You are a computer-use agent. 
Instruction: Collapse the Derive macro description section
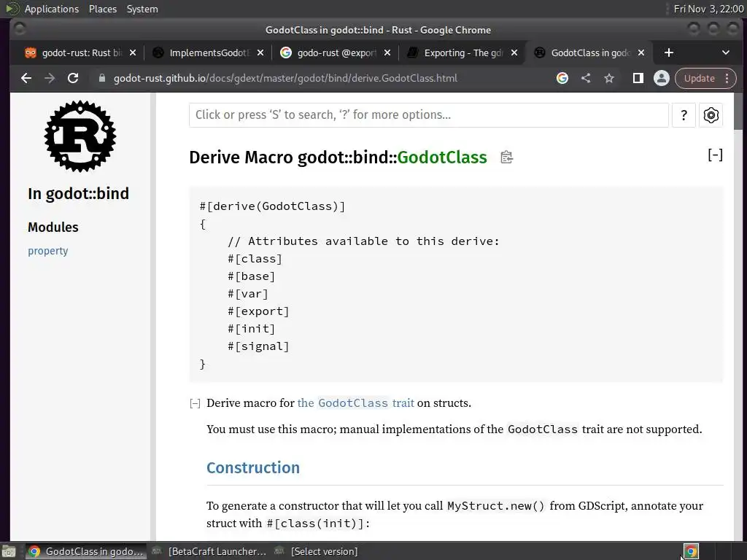pyautogui.click(x=195, y=404)
